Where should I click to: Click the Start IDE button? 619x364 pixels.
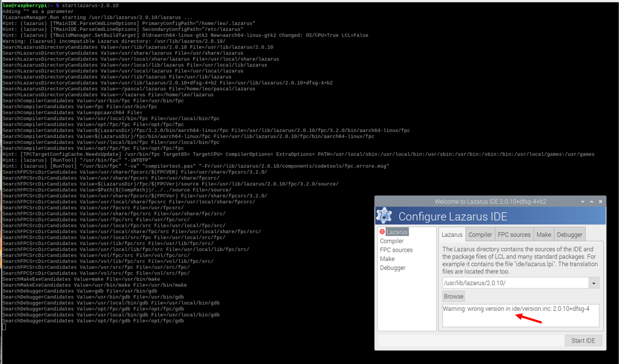[583, 340]
